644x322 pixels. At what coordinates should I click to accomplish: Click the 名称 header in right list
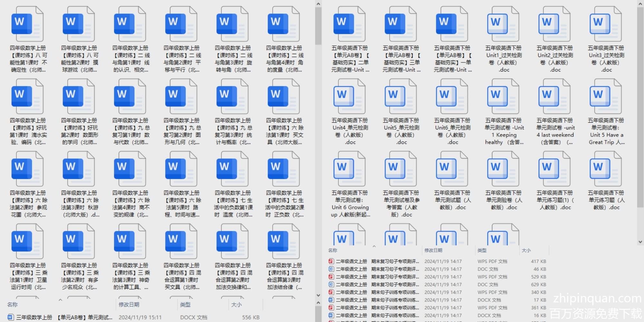[333, 251]
